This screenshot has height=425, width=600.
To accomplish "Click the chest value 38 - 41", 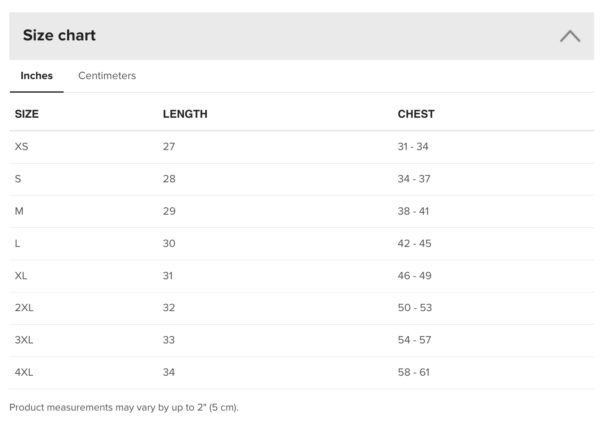I will (414, 211).
